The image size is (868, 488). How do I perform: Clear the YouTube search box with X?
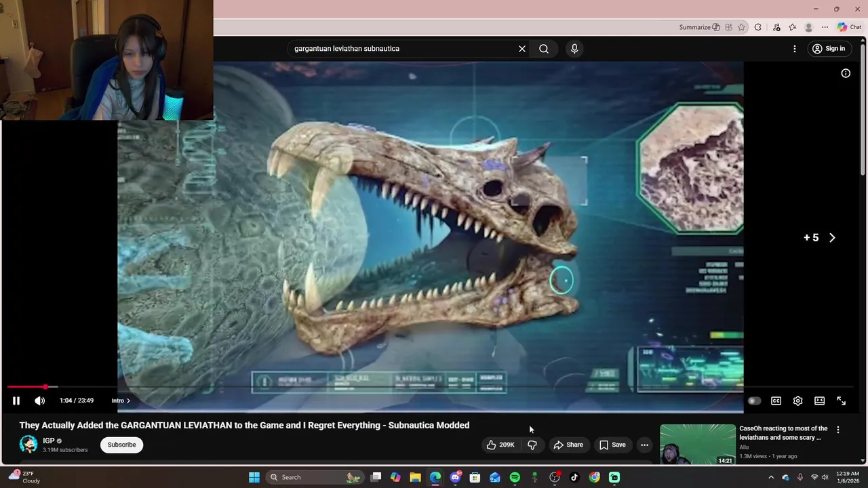coord(522,49)
